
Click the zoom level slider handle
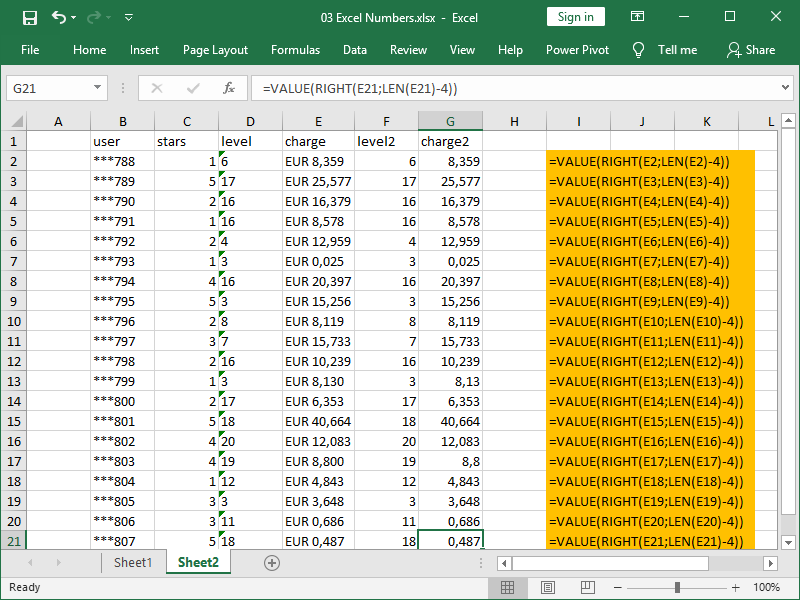[676, 588]
